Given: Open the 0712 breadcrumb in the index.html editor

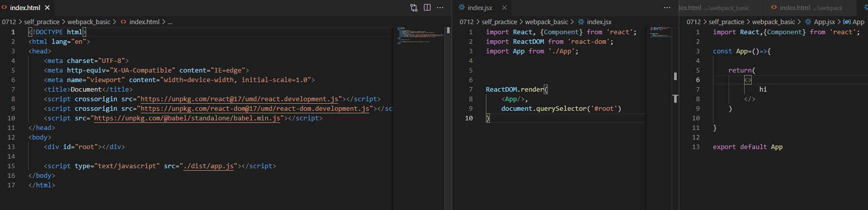Looking at the screenshot, I should [x=9, y=22].
